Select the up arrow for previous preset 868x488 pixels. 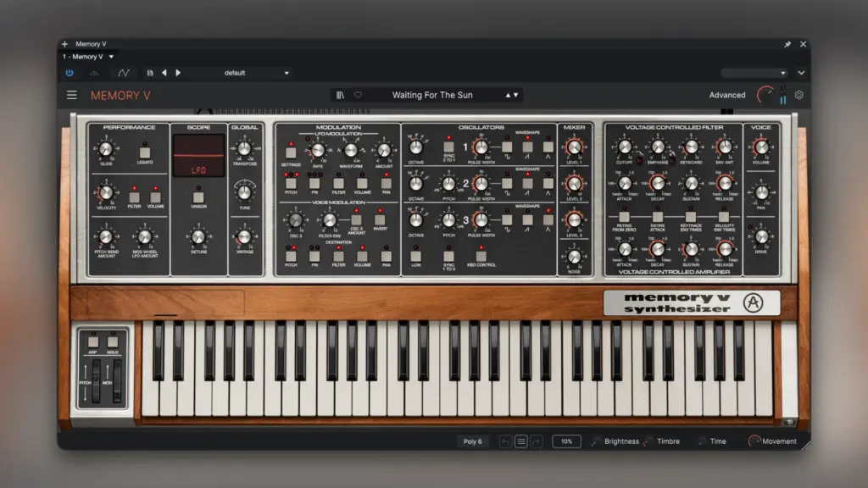click(x=508, y=95)
